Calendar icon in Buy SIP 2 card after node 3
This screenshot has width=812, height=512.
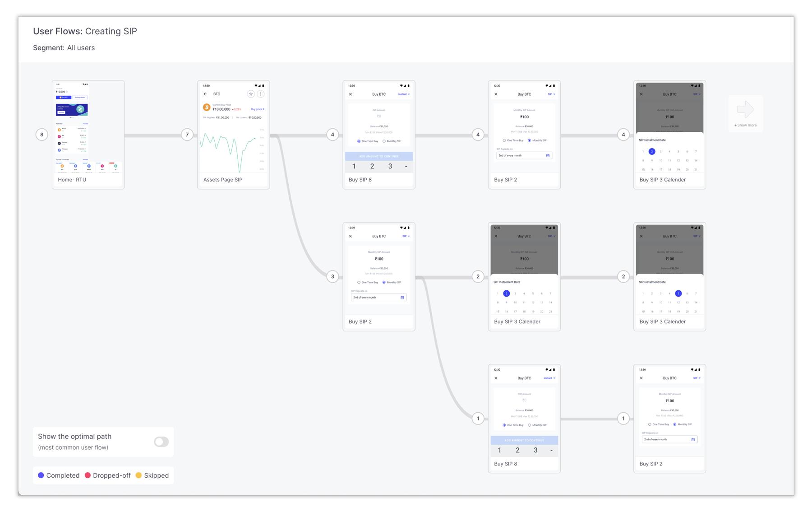pos(402,298)
